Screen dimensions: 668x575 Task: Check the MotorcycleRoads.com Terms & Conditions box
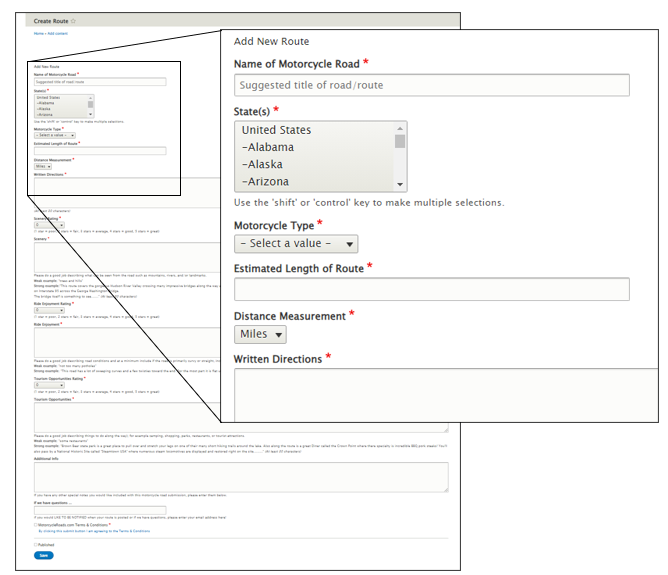pos(36,524)
